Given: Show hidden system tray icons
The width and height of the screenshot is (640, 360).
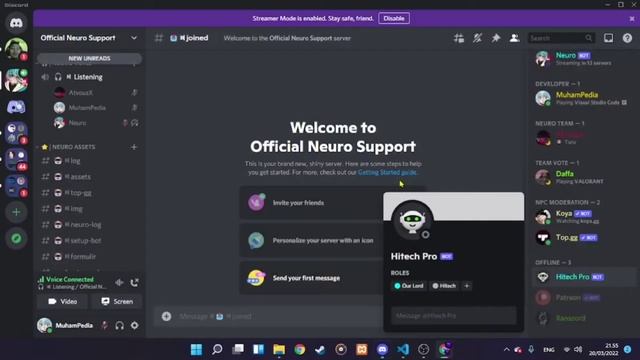Looking at the screenshot, I should pyautogui.click(x=507, y=349).
